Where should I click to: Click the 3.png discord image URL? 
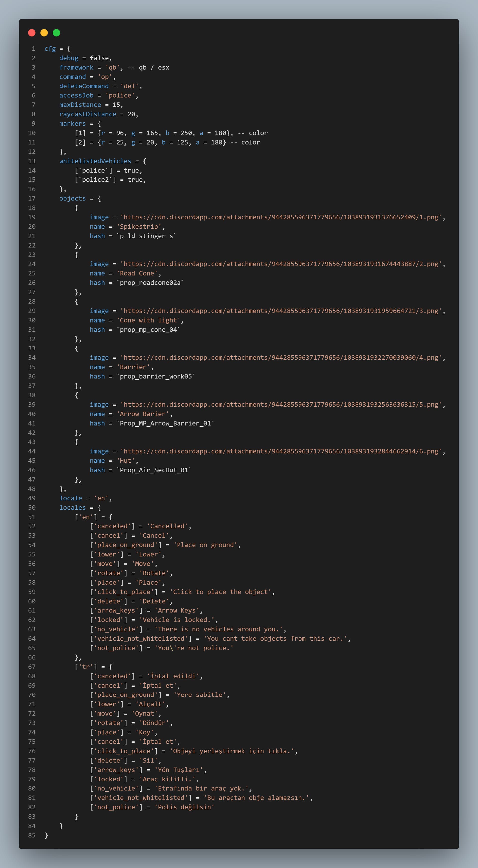[281, 311]
